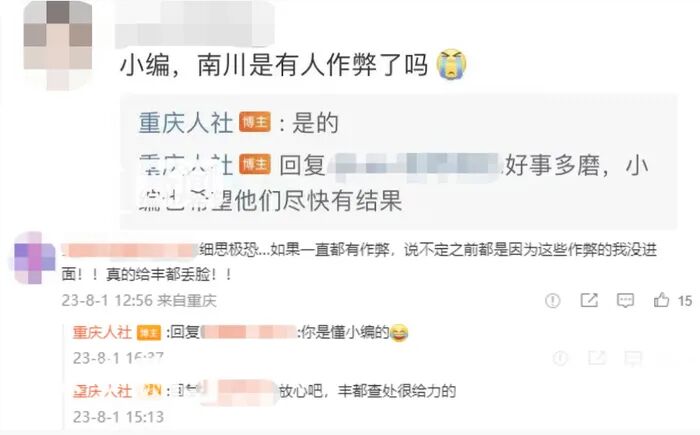Click 重庆人社 link in 放心吧 reply
This screenshot has height=435, width=700.
point(102,391)
